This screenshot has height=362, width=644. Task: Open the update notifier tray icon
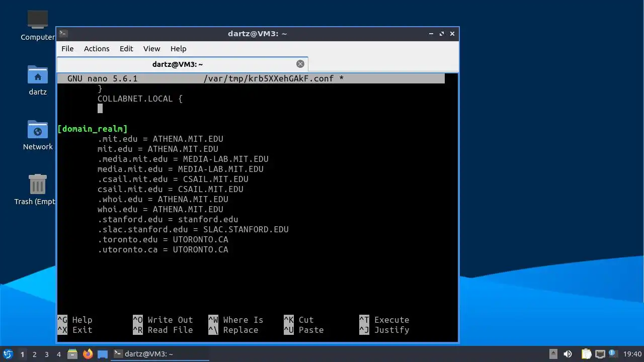coord(613,353)
